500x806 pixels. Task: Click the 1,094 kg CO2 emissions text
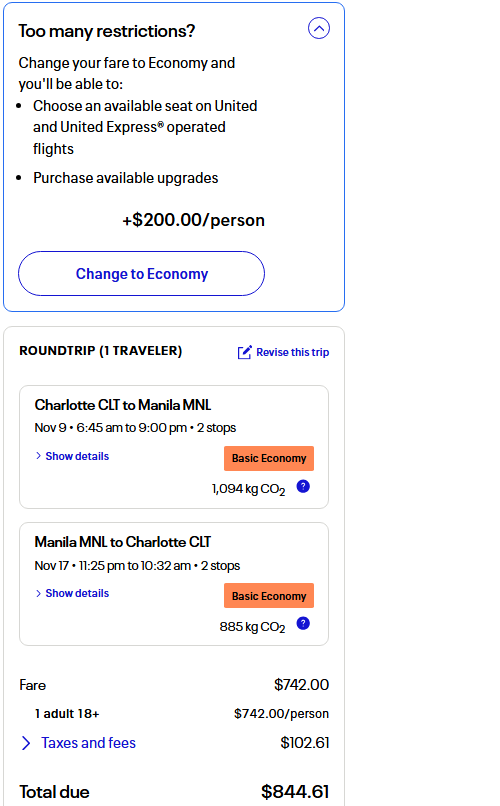click(248, 488)
